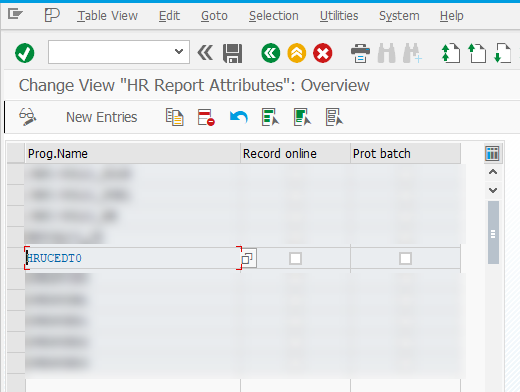Open the command field dropdown arrow

[179, 52]
